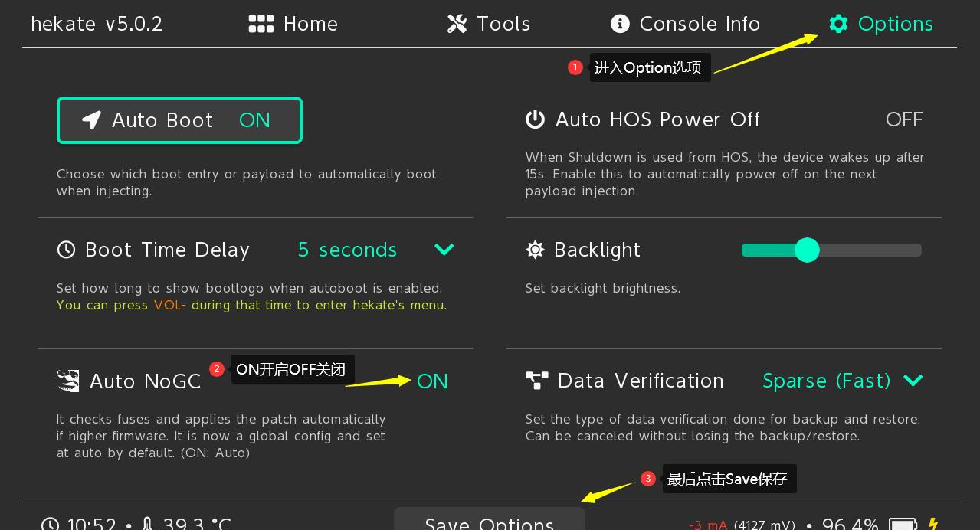Viewport: 980px width, 530px height.
Task: Click the Auto NoGC label
Action: [146, 381]
